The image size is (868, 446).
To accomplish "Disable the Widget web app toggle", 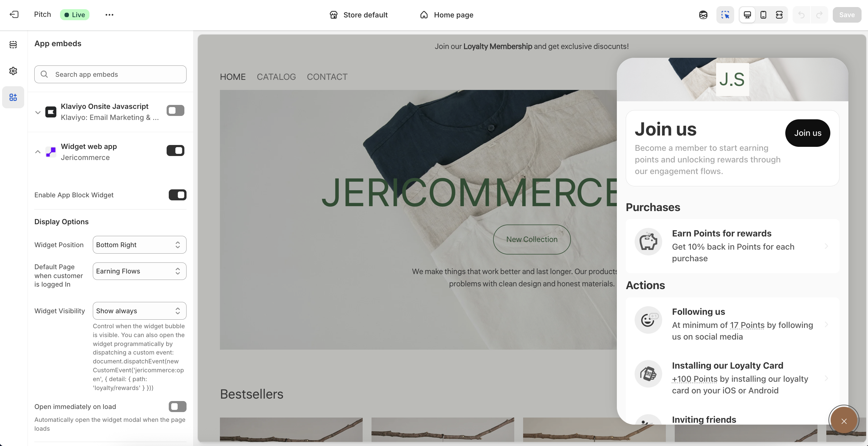I will tap(175, 151).
